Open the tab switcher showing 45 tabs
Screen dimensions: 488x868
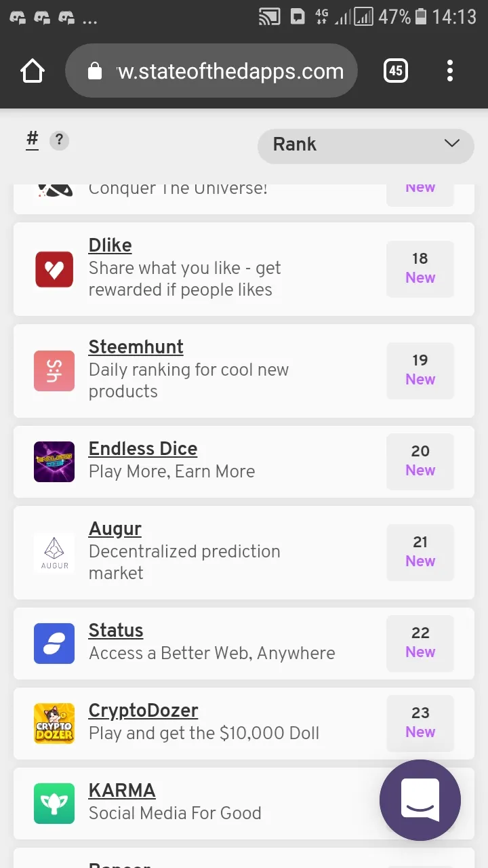(x=396, y=71)
